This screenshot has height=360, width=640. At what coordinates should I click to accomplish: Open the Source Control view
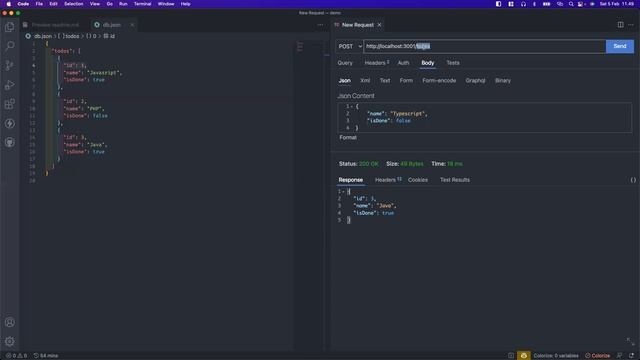pos(9,65)
